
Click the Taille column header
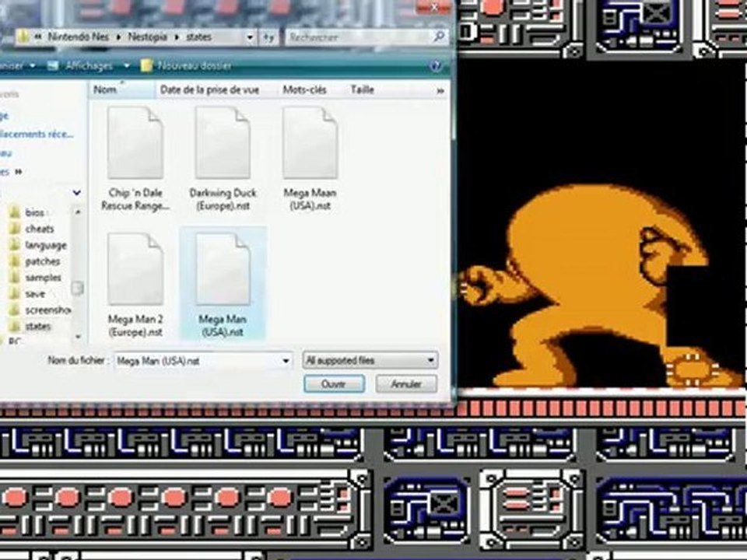pos(363,89)
